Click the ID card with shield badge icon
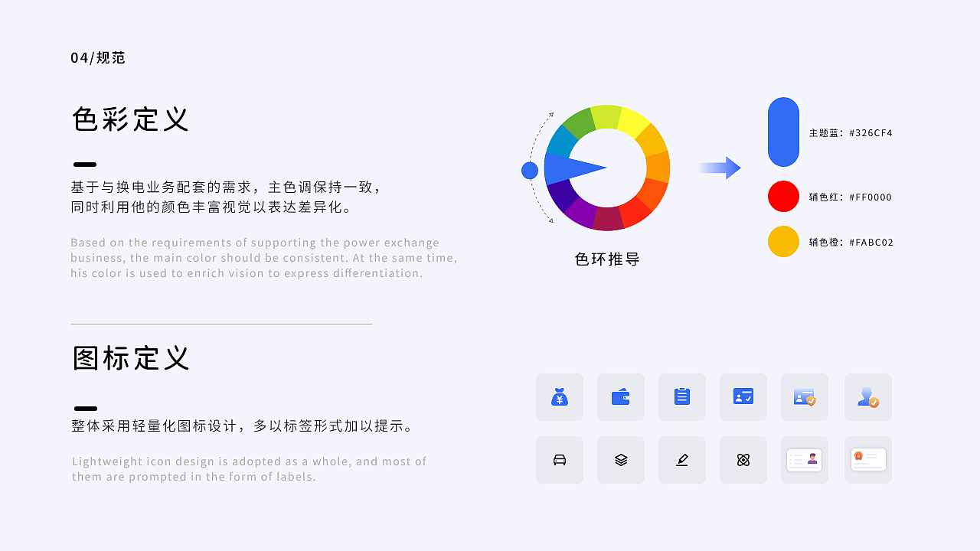Viewport: 980px width, 551px height. pyautogui.click(x=805, y=397)
